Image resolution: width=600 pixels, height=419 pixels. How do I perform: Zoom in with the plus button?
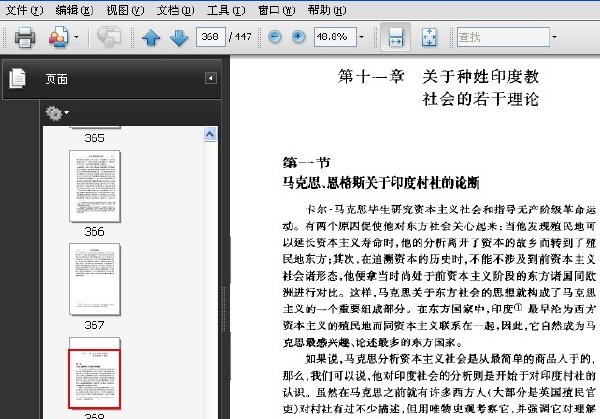[x=298, y=37]
